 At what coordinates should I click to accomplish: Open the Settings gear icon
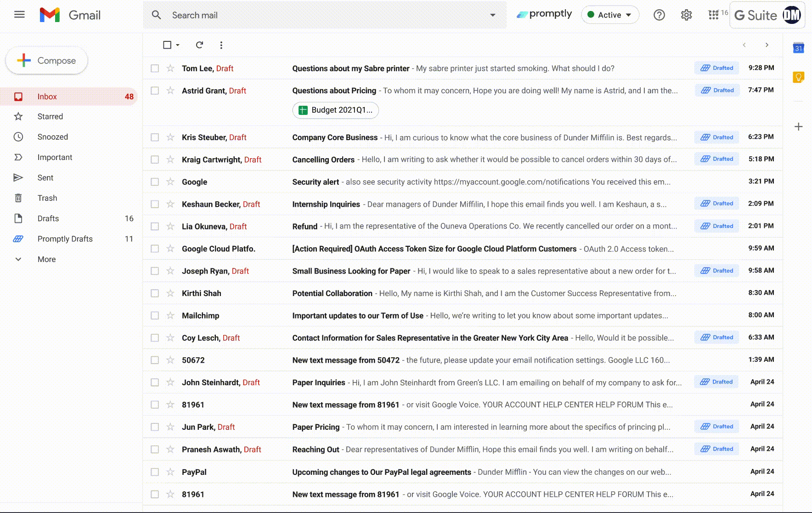tap(686, 15)
